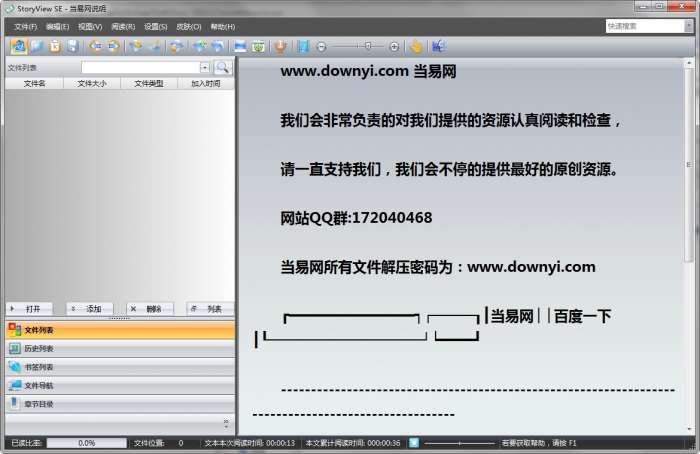Click the 文件名 column header

34,83
